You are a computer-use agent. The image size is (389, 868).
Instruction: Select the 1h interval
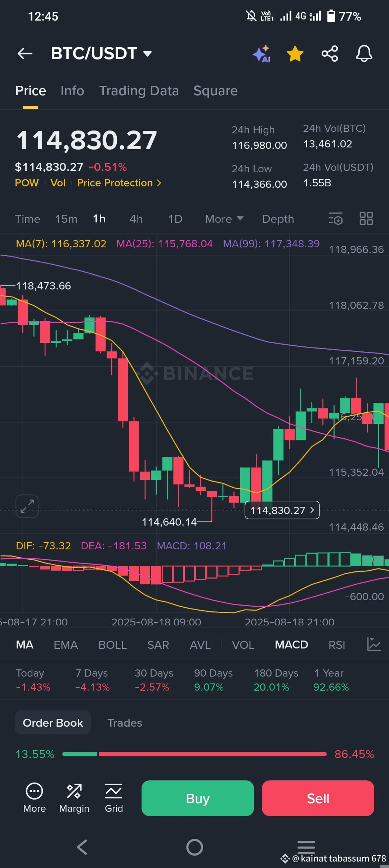(x=99, y=219)
